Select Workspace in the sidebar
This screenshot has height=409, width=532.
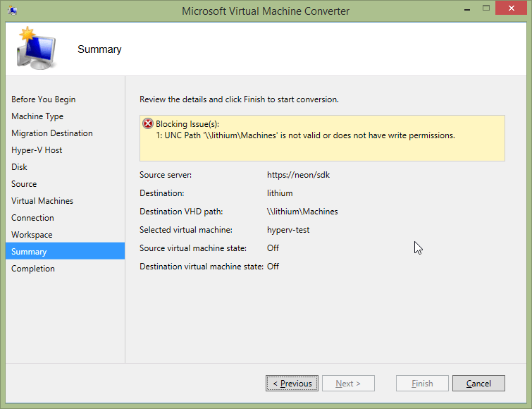coord(32,235)
